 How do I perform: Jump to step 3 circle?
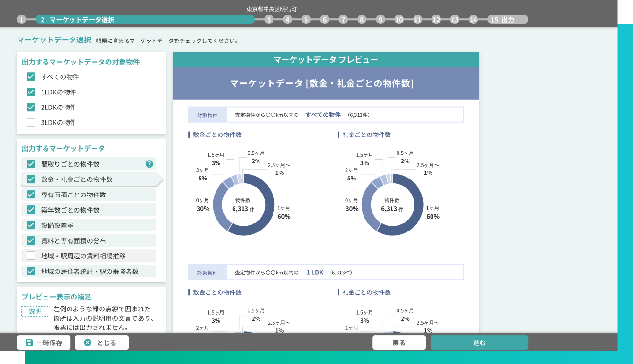pyautogui.click(x=269, y=20)
